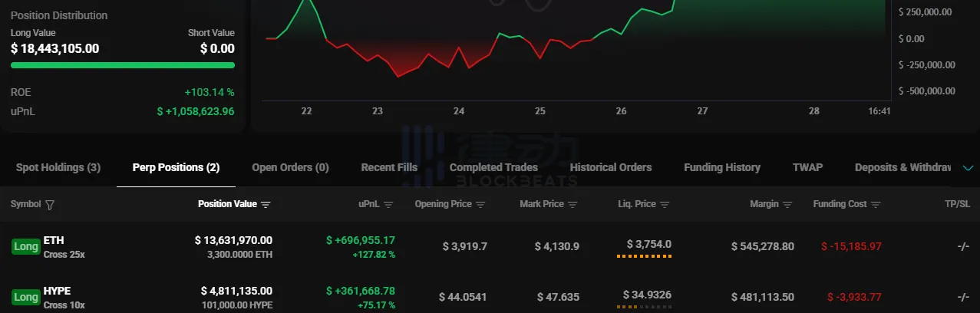Click the Funding Cost sort icon
980x313 pixels.
coord(876,205)
